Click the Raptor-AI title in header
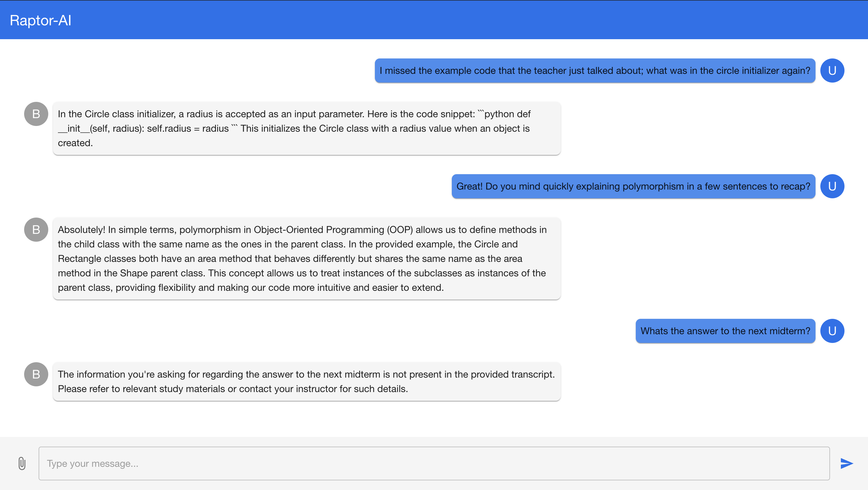This screenshot has width=868, height=490. [x=40, y=20]
